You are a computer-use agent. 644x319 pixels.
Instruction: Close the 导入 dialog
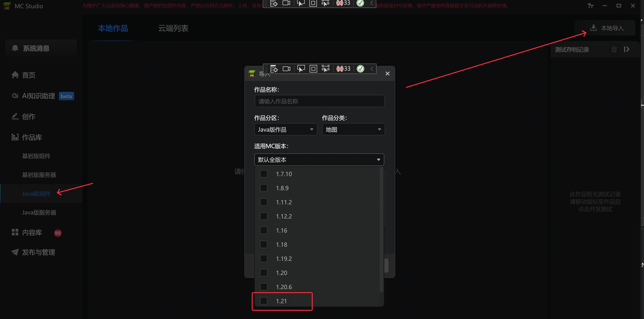(387, 73)
